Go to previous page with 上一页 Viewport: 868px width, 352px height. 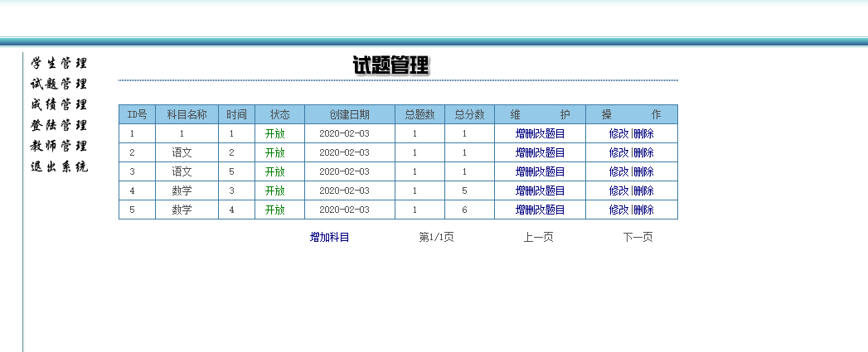538,238
